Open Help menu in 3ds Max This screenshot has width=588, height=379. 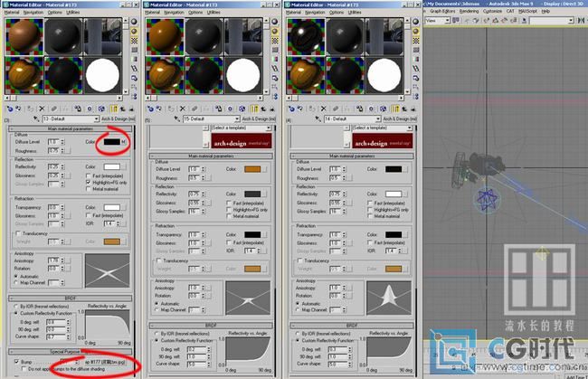point(545,11)
